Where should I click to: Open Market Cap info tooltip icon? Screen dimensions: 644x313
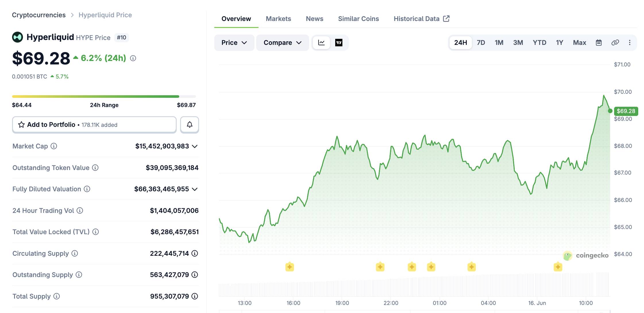point(54,146)
